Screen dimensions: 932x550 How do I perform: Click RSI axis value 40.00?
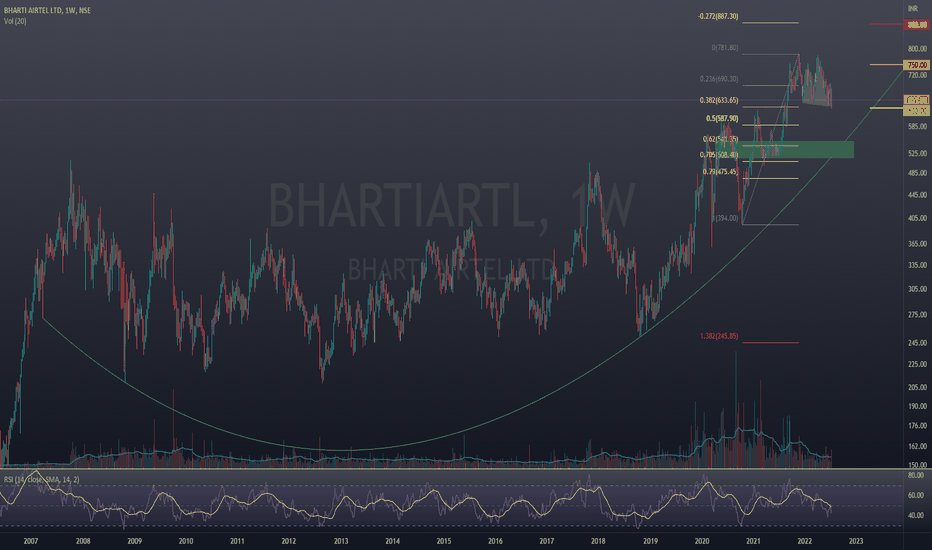coord(916,516)
